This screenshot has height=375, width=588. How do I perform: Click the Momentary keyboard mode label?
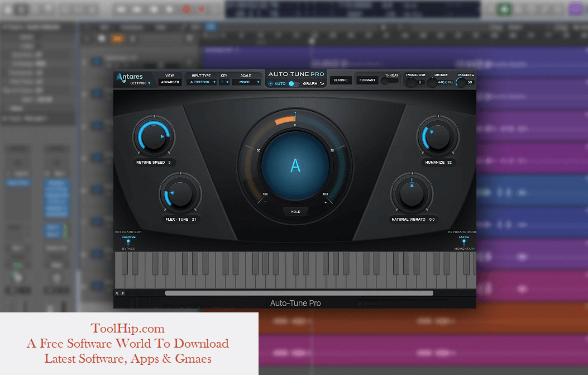click(465, 249)
